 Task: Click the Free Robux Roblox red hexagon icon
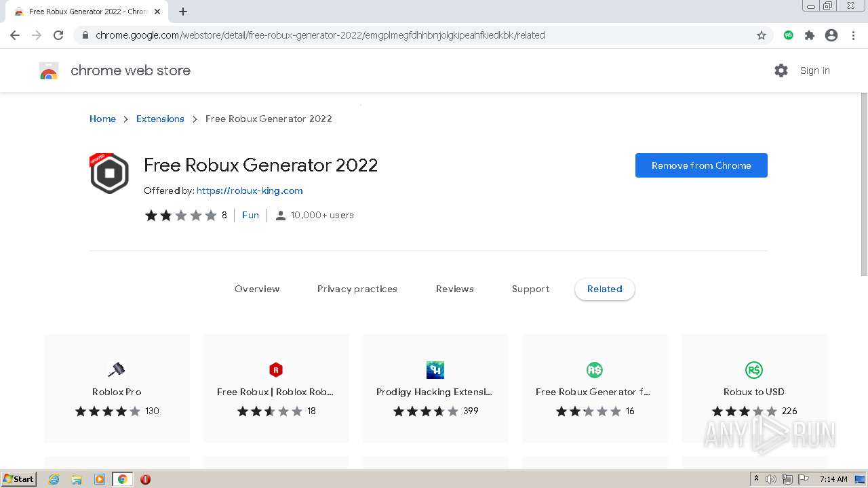click(276, 370)
